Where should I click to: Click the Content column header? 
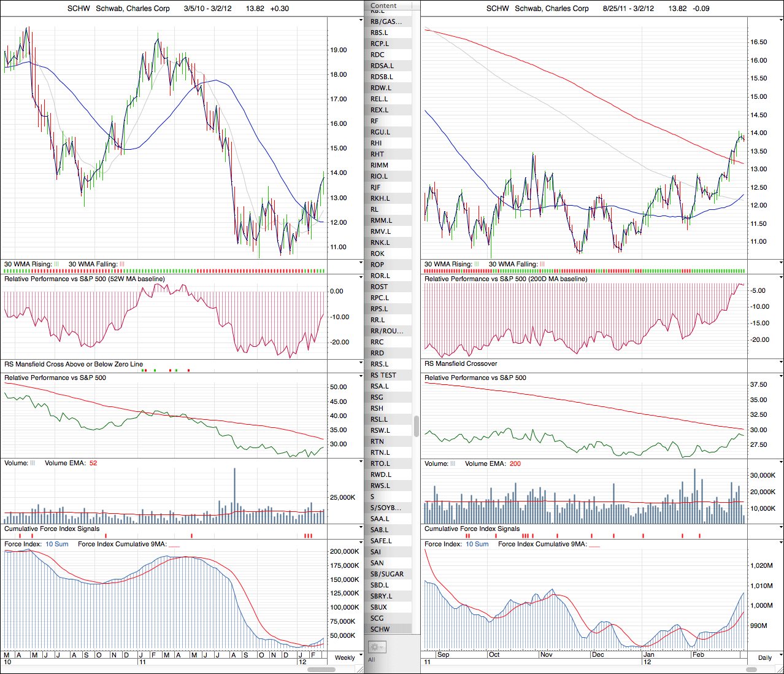383,6
